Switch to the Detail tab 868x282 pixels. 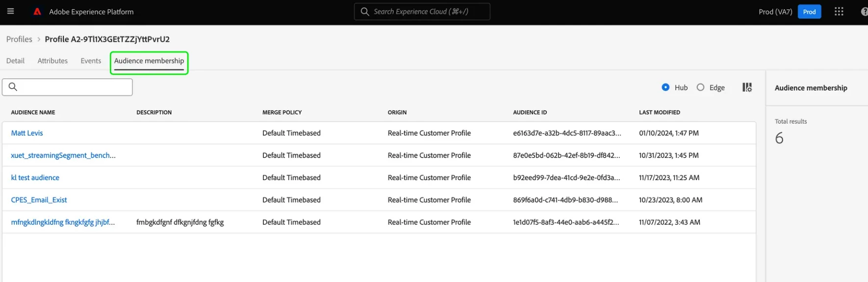(15, 61)
